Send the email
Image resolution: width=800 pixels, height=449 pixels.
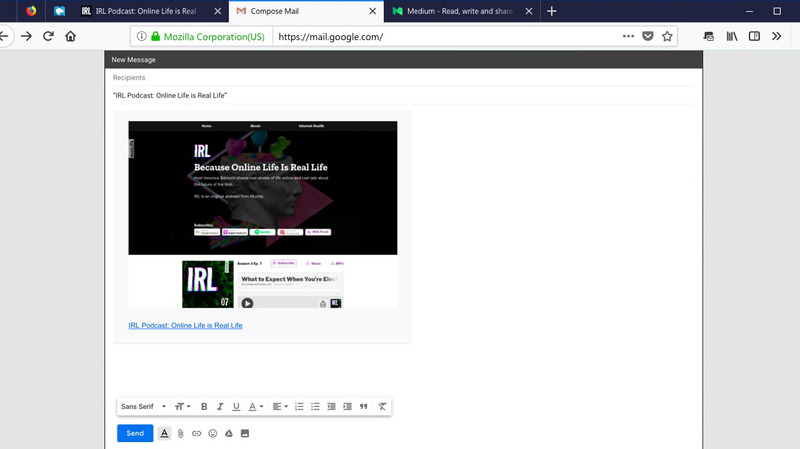coord(135,433)
